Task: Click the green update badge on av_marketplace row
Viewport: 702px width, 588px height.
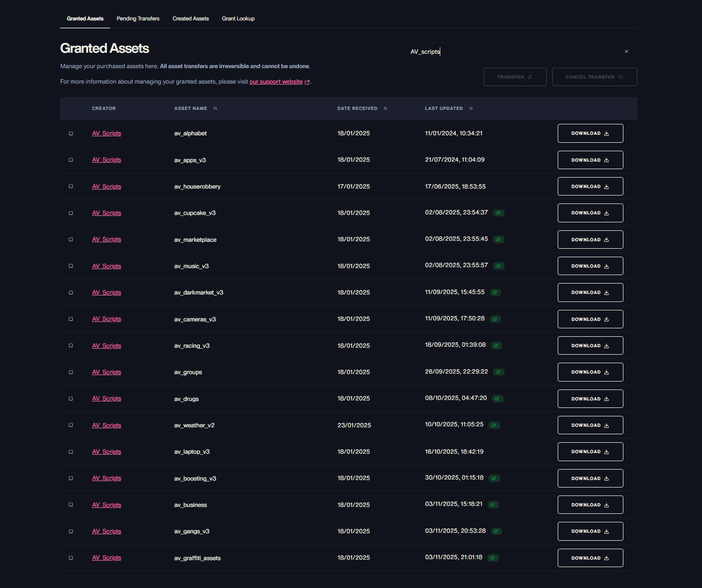Action: [x=499, y=240]
